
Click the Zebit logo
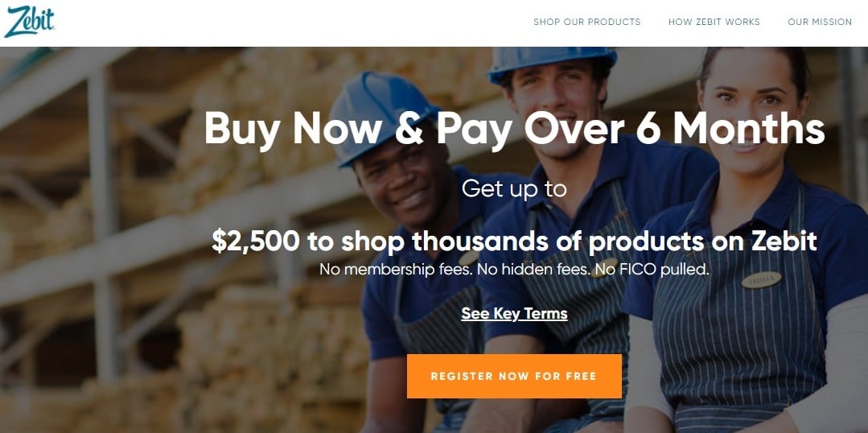click(x=29, y=22)
